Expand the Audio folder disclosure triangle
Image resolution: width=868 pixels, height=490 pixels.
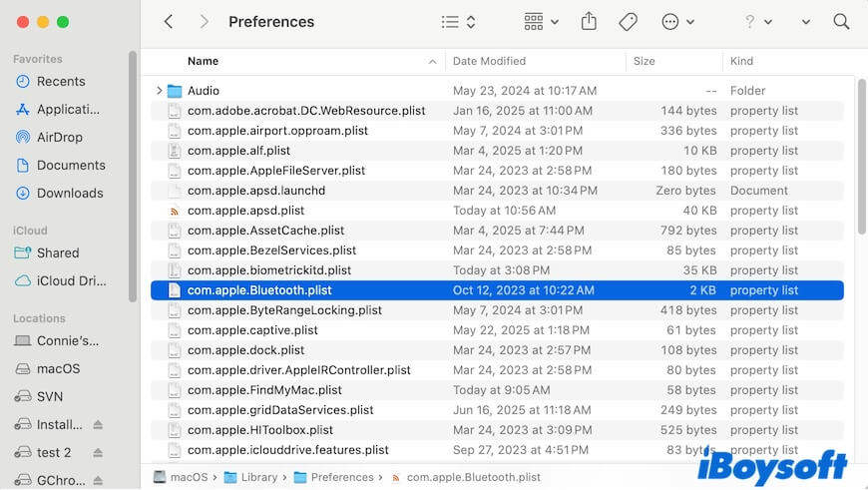pyautogui.click(x=160, y=91)
